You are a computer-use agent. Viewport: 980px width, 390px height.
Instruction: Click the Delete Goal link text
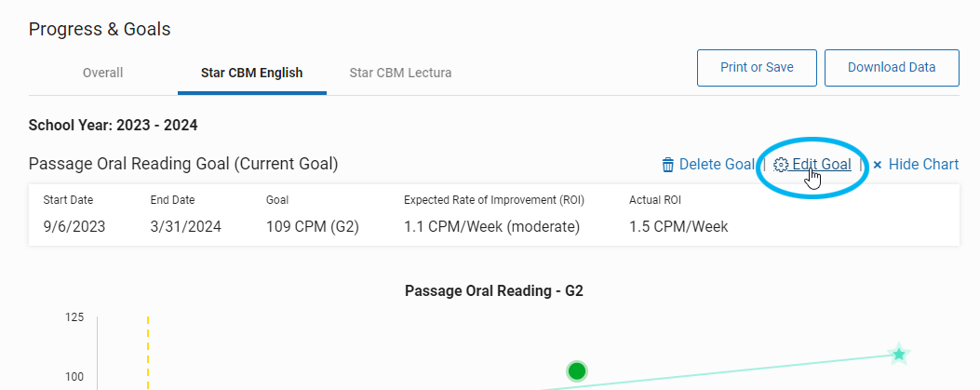[717, 165]
